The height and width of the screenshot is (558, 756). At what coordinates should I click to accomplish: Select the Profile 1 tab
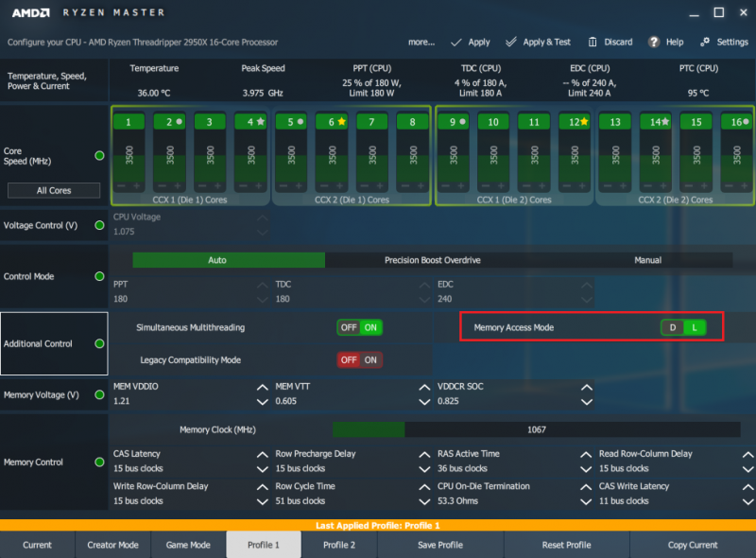264,545
